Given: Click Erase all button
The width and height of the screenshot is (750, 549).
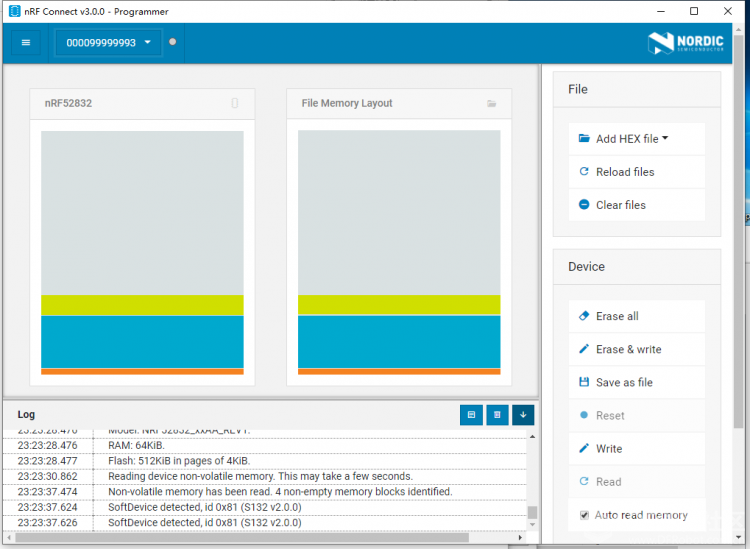Looking at the screenshot, I should [637, 316].
